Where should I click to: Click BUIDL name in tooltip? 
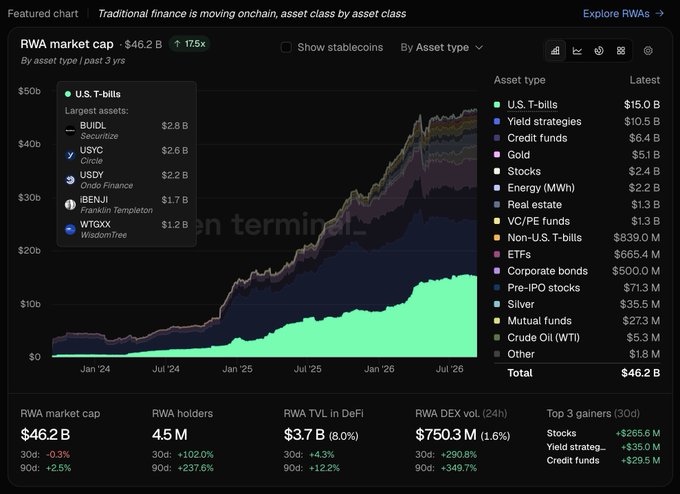tap(93, 125)
